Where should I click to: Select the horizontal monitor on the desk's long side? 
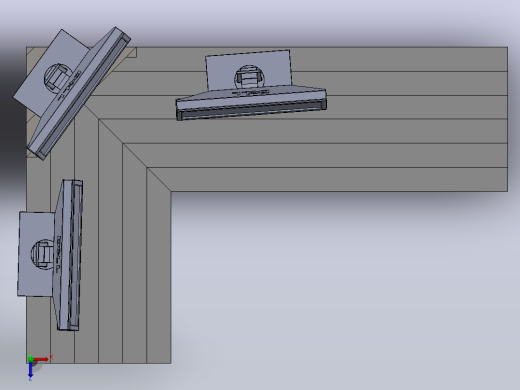[x=251, y=102]
